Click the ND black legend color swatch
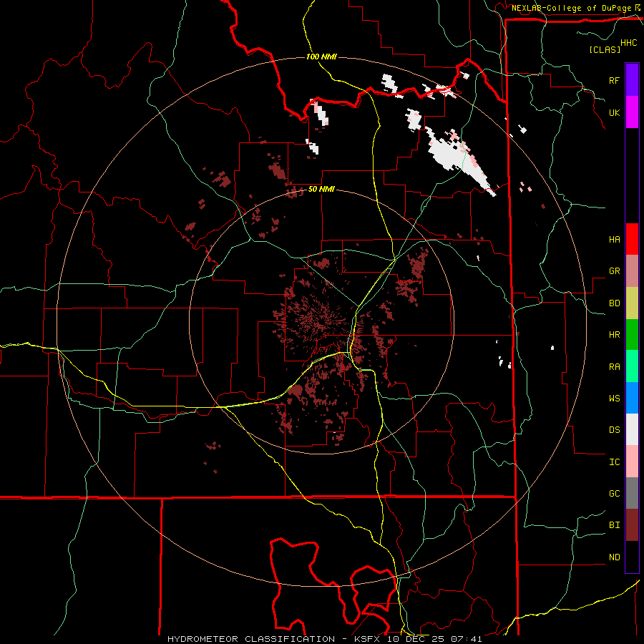Image resolution: width=644 pixels, height=644 pixels. pos(632,557)
